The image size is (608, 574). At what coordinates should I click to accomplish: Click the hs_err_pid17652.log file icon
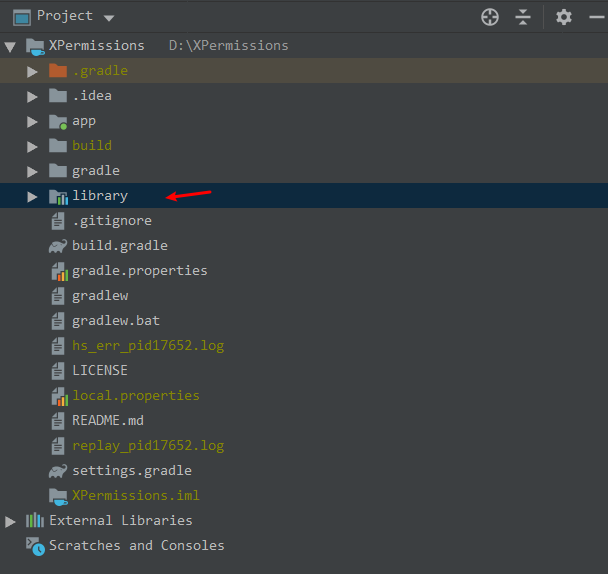point(58,346)
